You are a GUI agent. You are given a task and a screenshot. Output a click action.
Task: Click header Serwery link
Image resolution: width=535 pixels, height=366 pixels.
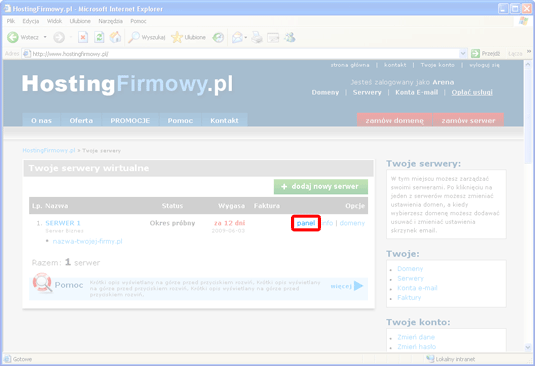pyautogui.click(x=367, y=92)
